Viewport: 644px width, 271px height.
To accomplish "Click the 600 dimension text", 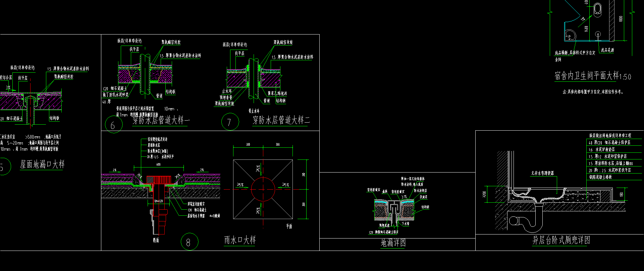I will click(x=158, y=164).
